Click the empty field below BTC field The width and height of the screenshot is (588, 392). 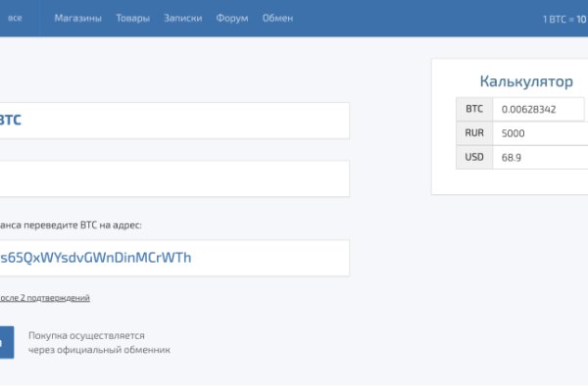click(174, 178)
